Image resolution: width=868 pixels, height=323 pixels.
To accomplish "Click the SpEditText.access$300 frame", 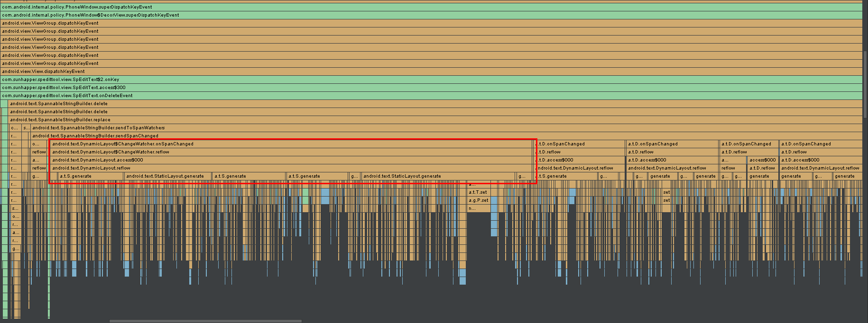I will coord(431,88).
